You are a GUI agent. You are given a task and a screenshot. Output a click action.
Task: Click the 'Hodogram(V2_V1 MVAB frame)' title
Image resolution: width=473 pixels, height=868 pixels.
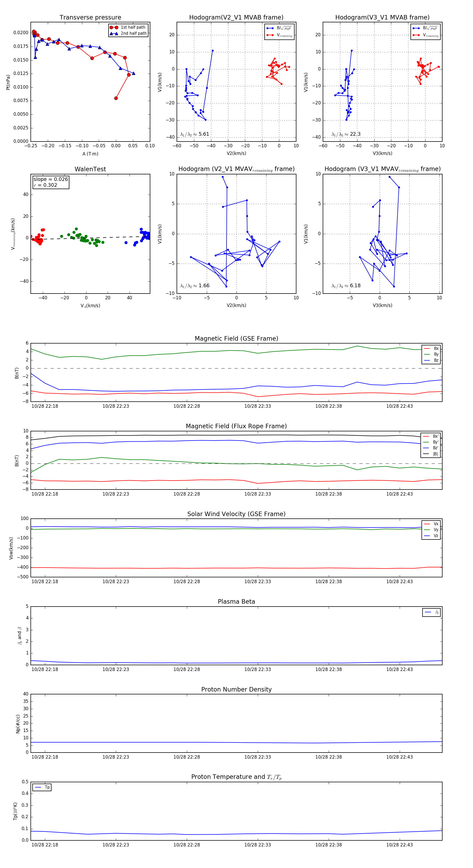tap(236, 18)
